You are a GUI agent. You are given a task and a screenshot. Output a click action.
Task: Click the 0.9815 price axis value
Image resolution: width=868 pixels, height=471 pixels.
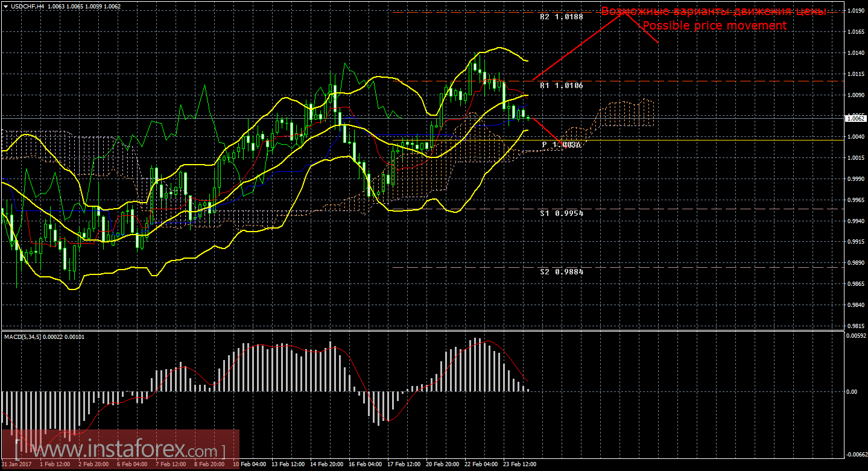point(856,326)
